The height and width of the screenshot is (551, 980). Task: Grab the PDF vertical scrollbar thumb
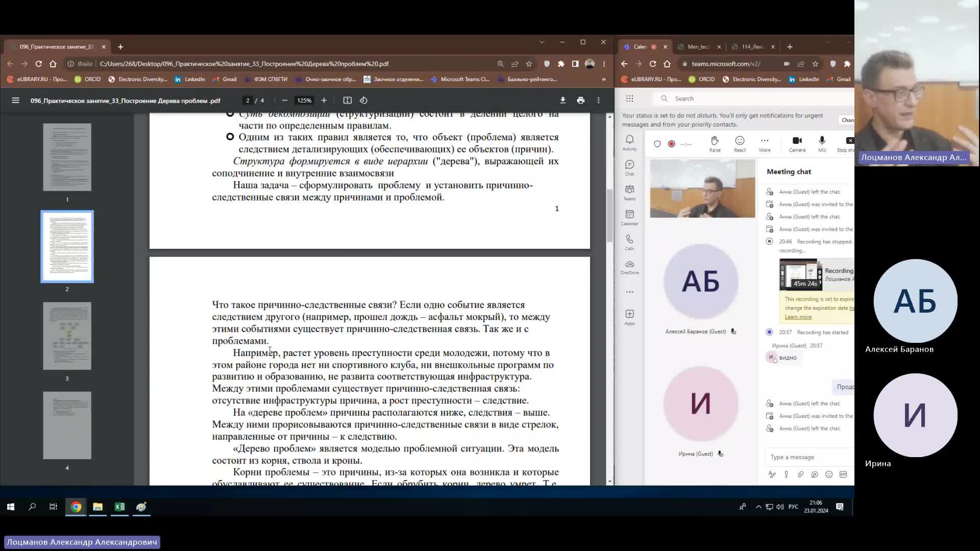(x=609, y=215)
